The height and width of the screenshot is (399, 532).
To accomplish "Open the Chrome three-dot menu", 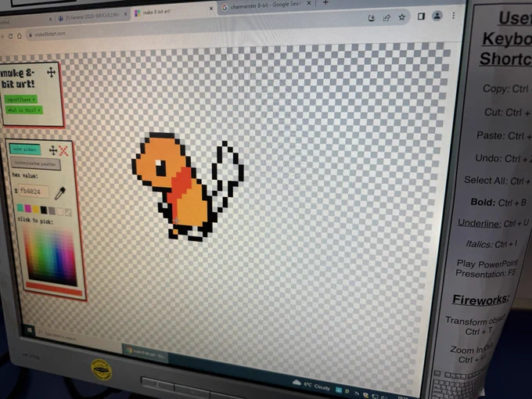I will click(453, 16).
